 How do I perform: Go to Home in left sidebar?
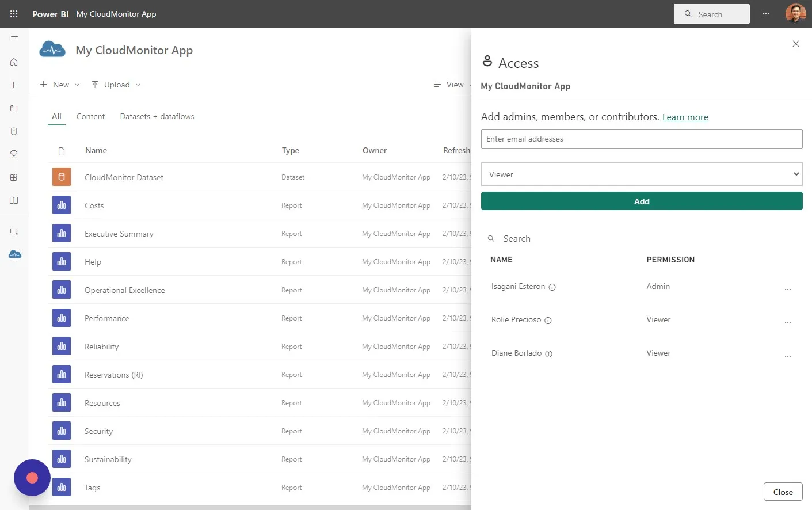pos(14,62)
